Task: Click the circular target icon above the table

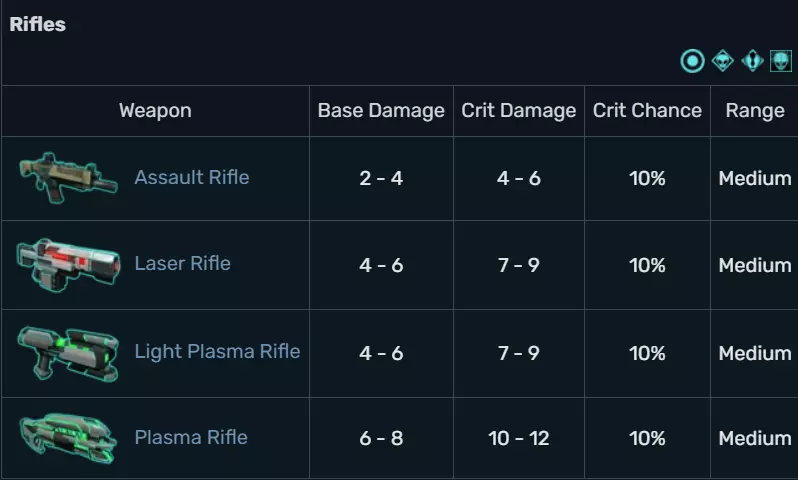Action: [692, 61]
